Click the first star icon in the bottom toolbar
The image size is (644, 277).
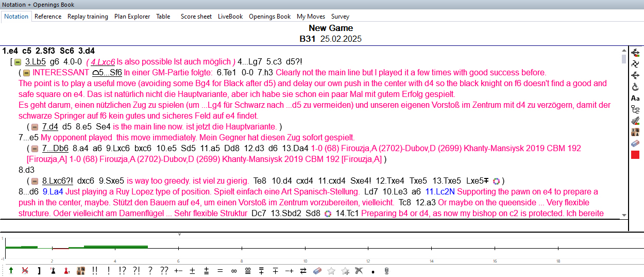point(331,270)
